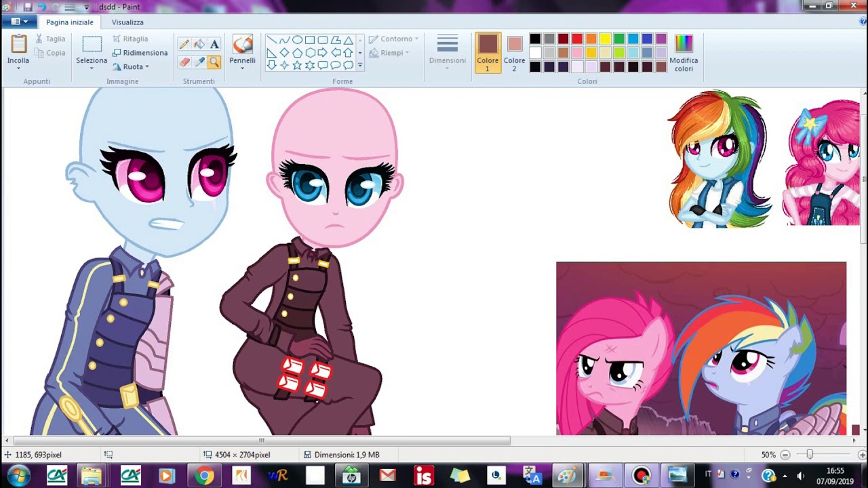Pick the Rounded rectangle shape
Image resolution: width=868 pixels, height=488 pixels.
point(323,40)
